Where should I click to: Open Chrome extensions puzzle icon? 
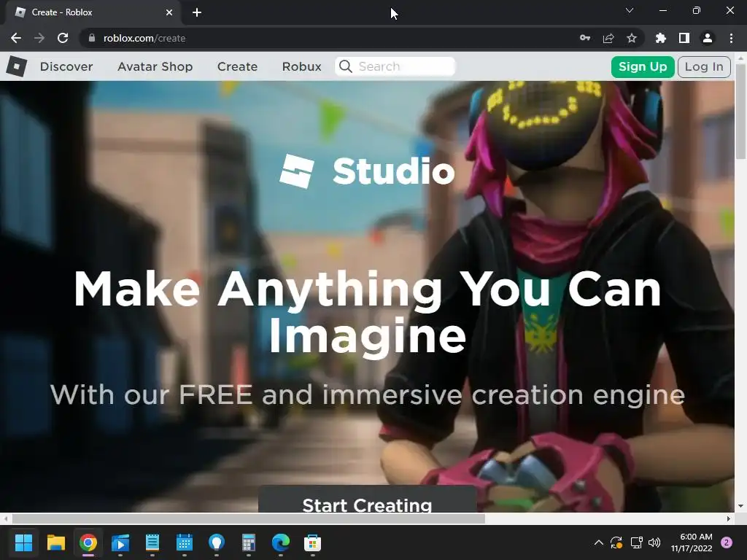point(661,38)
